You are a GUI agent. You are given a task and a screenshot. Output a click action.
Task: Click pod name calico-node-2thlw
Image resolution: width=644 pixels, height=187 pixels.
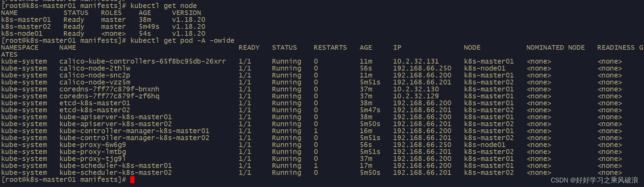pyautogui.click(x=95, y=68)
